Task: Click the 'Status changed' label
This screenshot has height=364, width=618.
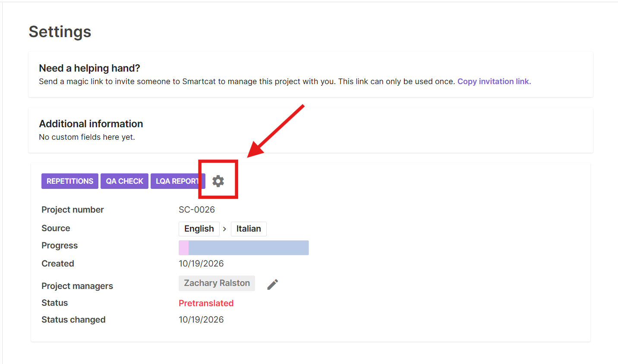Action: [x=73, y=320]
